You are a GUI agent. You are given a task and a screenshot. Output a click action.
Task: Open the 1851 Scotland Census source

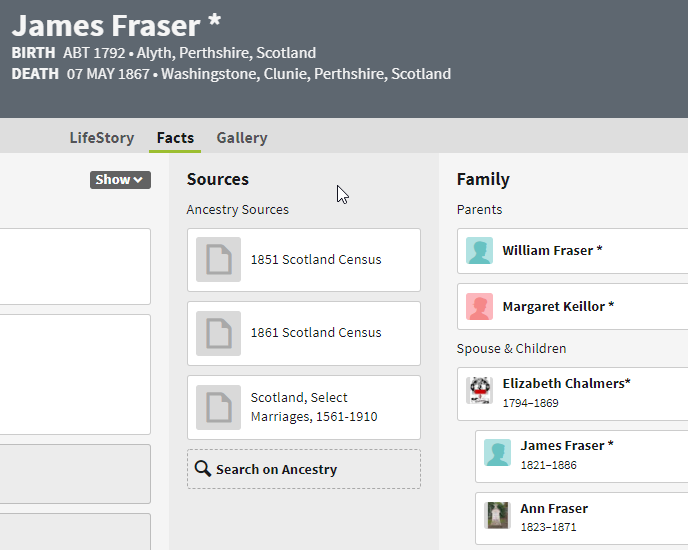point(316,260)
